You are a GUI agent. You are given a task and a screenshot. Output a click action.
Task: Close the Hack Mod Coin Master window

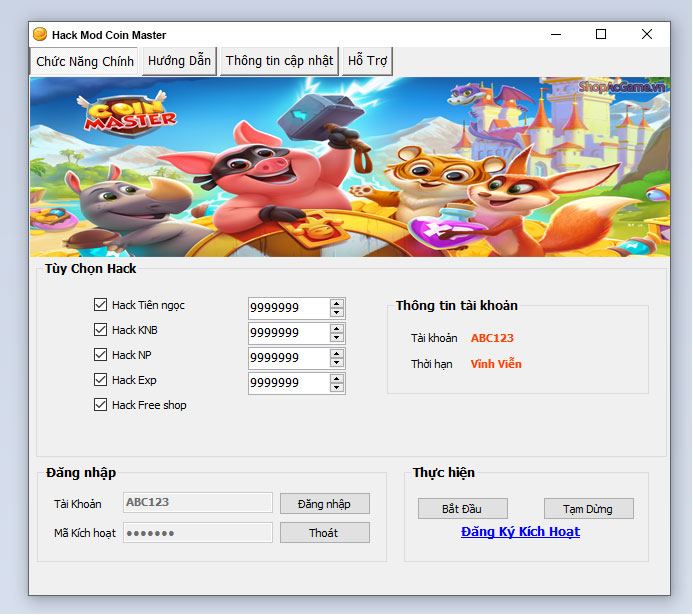point(647,34)
